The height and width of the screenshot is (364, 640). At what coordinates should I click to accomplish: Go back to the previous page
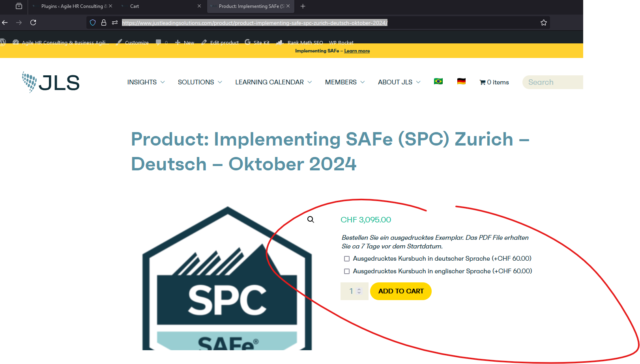pos(5,22)
